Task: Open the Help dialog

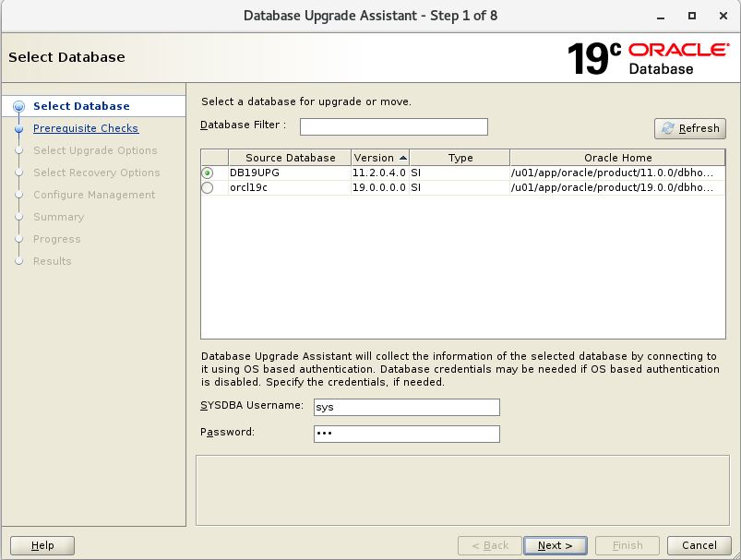Action: pyautogui.click(x=42, y=545)
